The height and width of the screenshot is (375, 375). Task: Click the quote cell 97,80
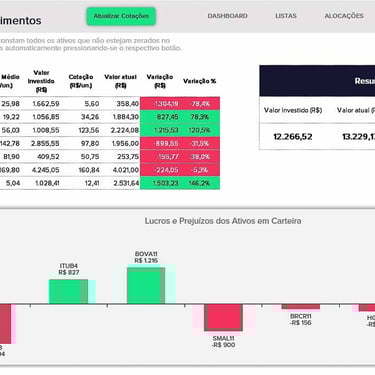(90, 144)
